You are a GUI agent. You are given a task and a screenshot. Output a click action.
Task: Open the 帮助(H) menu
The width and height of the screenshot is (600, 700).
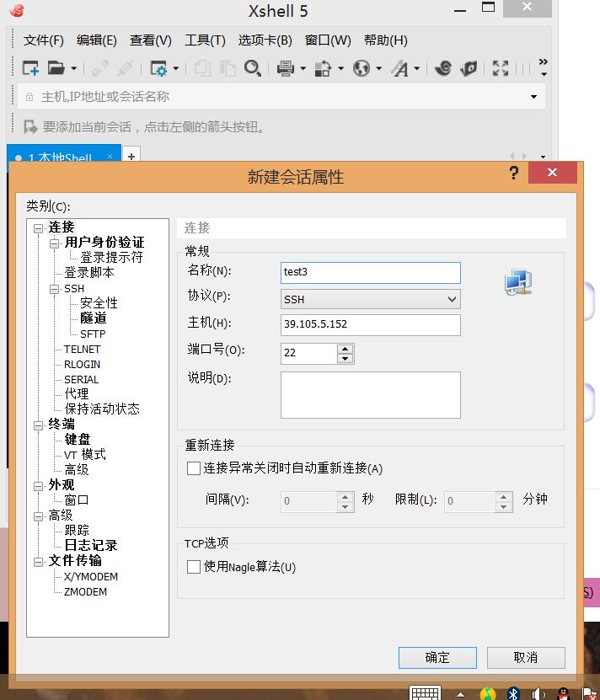pos(386,40)
